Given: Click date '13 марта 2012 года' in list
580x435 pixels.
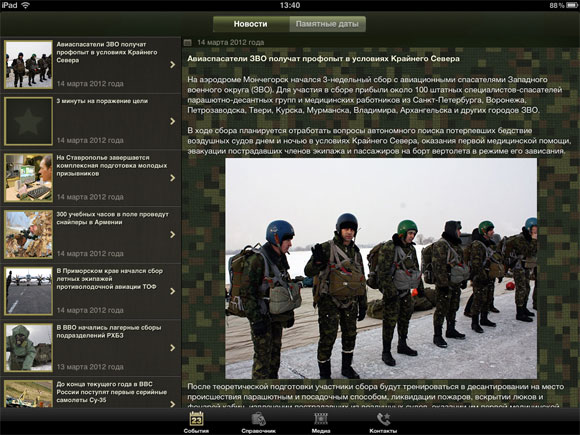Looking at the screenshot, I should [90, 367].
